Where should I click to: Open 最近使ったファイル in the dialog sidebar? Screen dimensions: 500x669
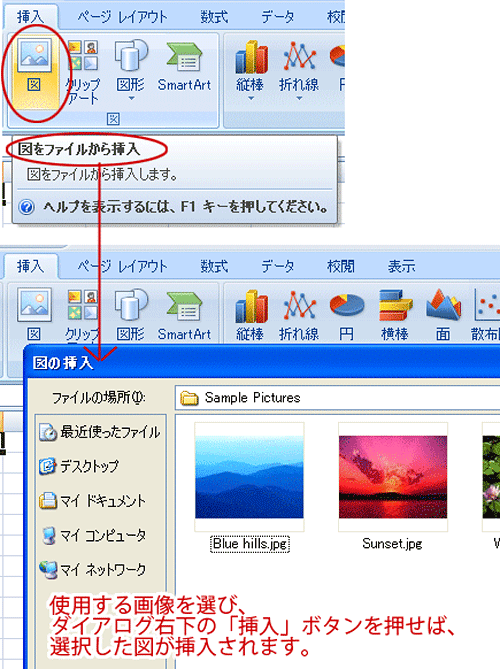(x=100, y=432)
